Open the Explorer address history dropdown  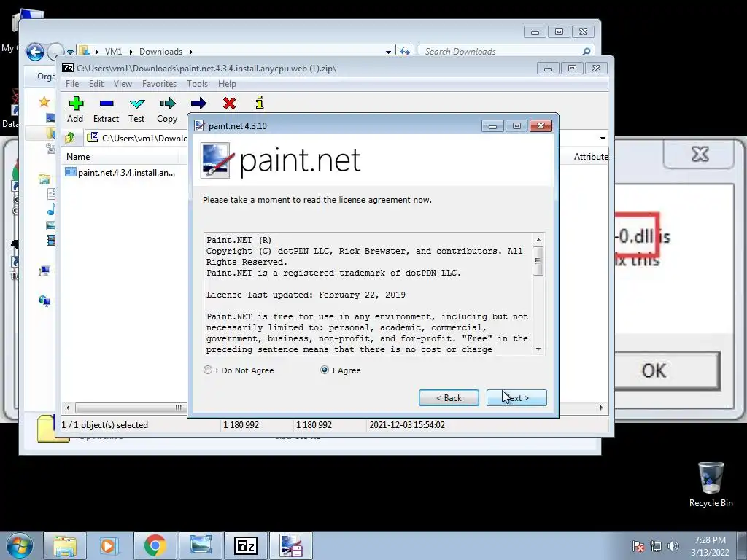pos(388,52)
